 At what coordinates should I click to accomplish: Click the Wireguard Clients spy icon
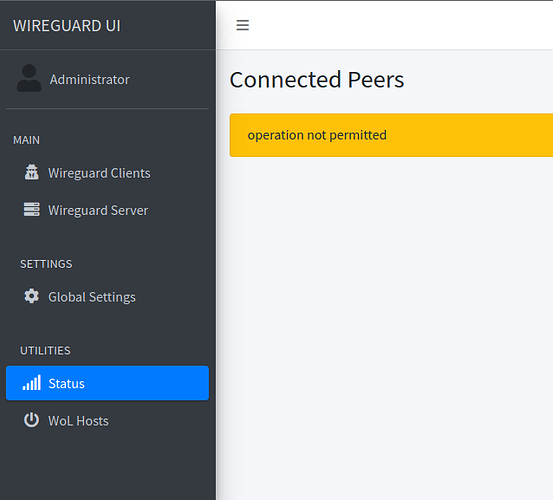pos(31,172)
